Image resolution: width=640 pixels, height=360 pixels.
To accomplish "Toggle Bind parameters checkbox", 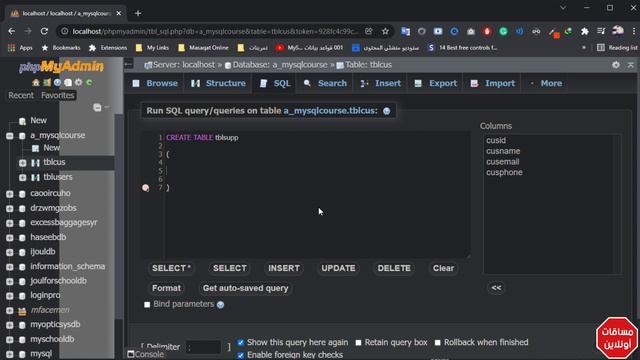I will click(x=147, y=304).
